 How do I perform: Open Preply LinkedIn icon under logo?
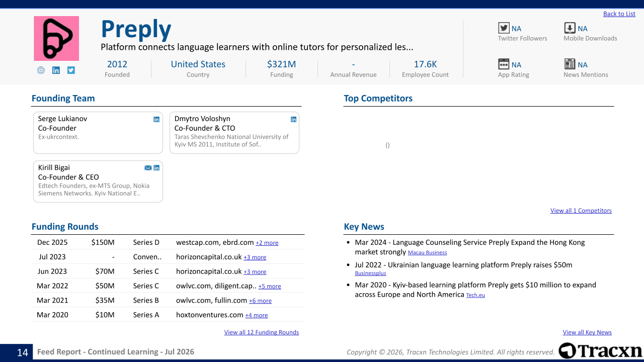pyautogui.click(x=56, y=70)
